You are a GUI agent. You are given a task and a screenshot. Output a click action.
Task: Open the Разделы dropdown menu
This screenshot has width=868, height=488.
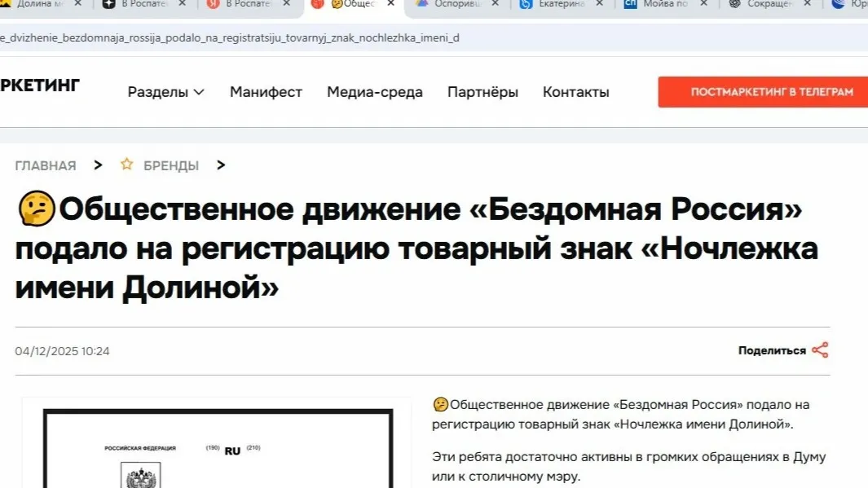pyautogui.click(x=165, y=92)
